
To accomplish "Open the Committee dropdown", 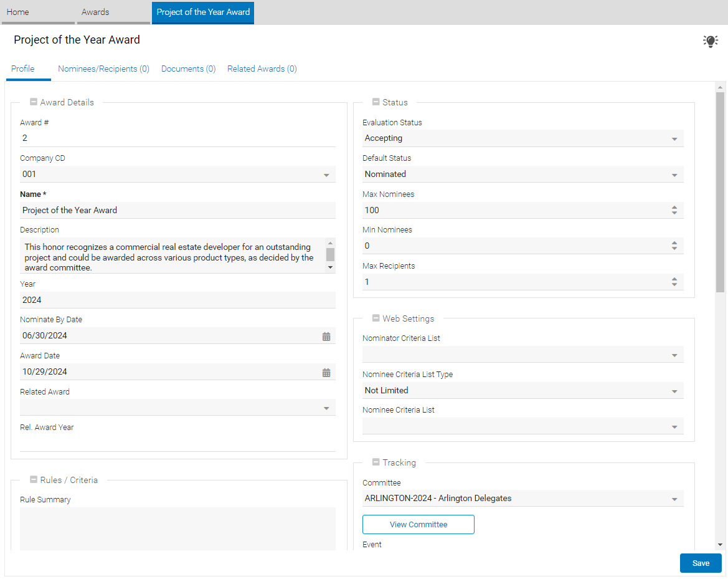I will (x=674, y=499).
